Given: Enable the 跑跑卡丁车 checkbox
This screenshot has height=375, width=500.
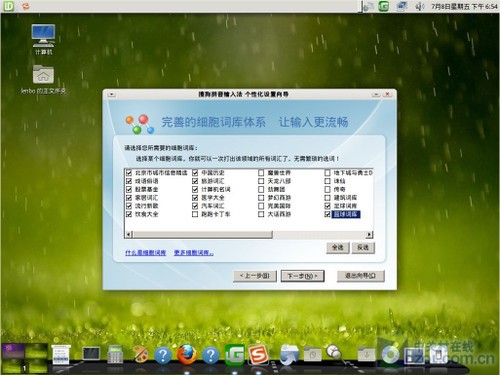Looking at the screenshot, I should tap(195, 214).
